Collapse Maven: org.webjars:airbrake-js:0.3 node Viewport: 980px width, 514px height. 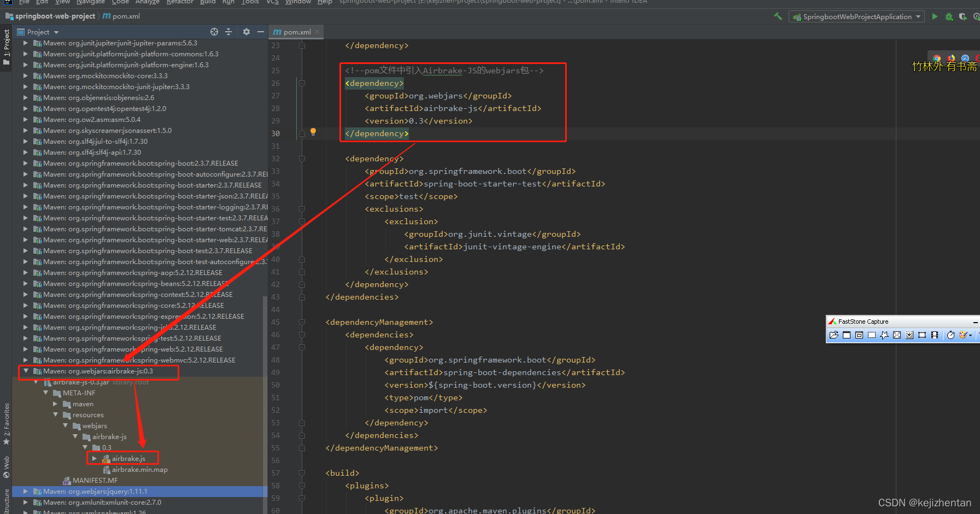click(x=26, y=371)
